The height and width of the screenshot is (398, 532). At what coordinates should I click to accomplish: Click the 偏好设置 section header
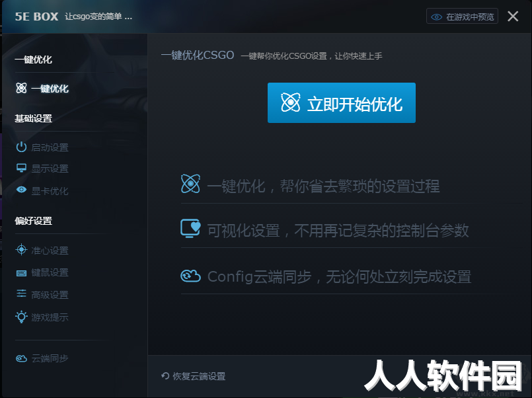point(33,221)
